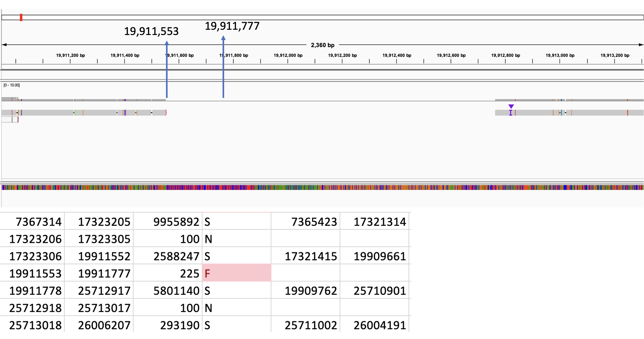The height and width of the screenshot is (339, 644).
Task: Click the coverage track range label [0 - 10.00]
Action: point(12,85)
